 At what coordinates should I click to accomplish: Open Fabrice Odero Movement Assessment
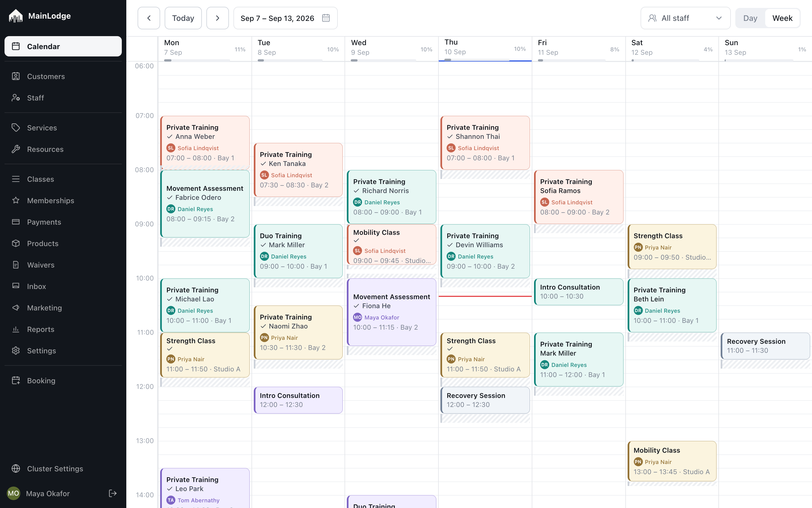pos(205,203)
